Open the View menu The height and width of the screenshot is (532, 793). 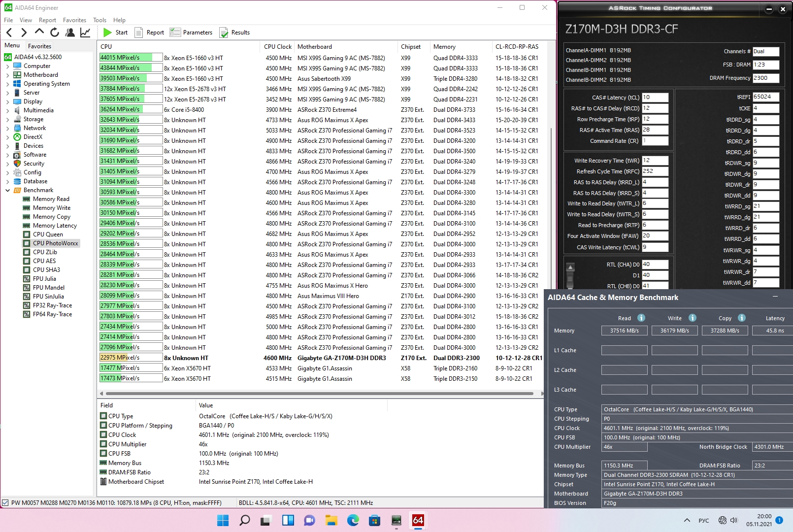point(26,20)
